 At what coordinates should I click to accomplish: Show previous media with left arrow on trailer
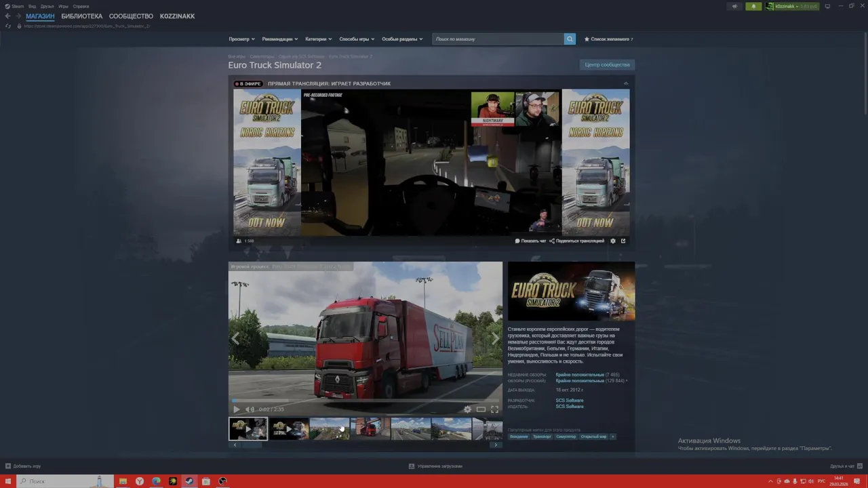click(x=236, y=339)
